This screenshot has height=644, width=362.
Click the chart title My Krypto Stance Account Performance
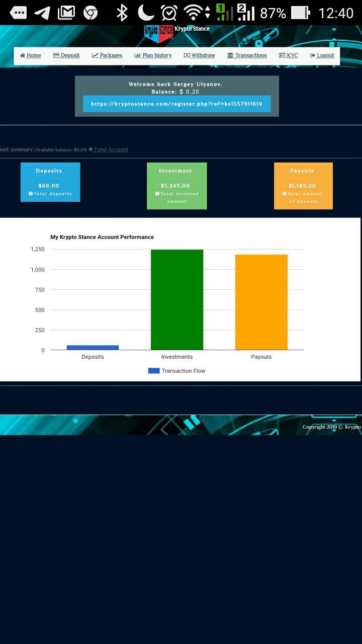click(102, 237)
